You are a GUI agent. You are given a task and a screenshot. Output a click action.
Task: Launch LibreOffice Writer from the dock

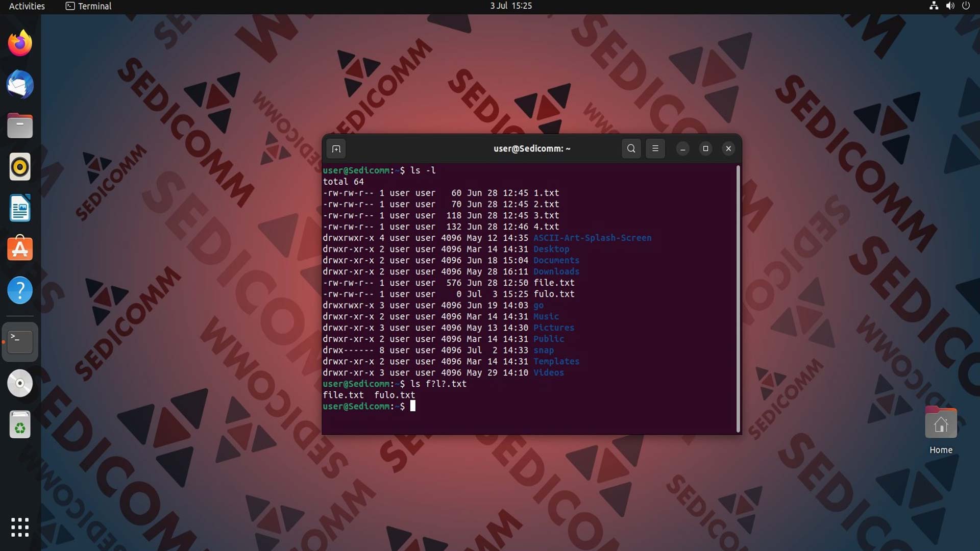[20, 208]
